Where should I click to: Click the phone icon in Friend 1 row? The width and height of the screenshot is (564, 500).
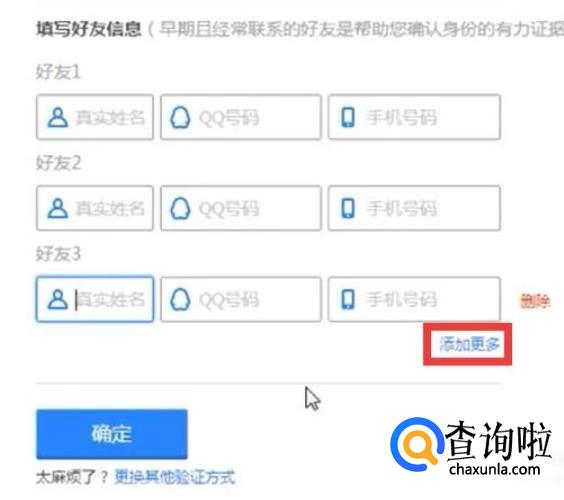[x=347, y=117]
